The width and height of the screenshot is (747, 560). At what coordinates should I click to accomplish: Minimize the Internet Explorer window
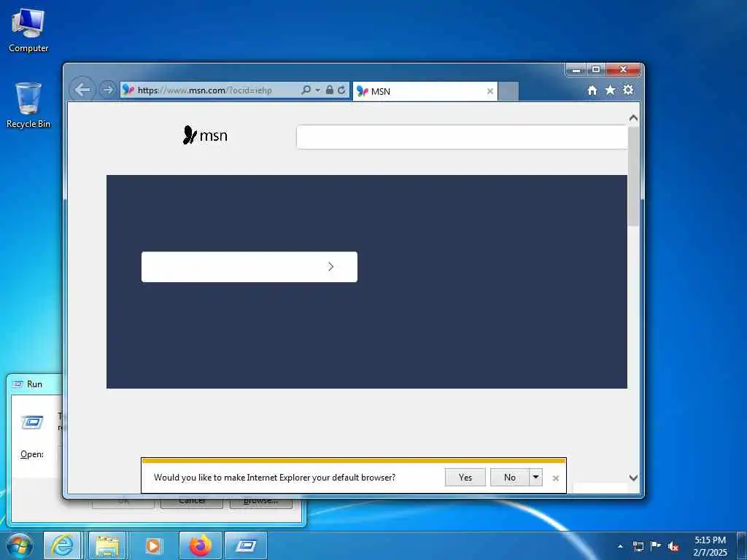576,69
